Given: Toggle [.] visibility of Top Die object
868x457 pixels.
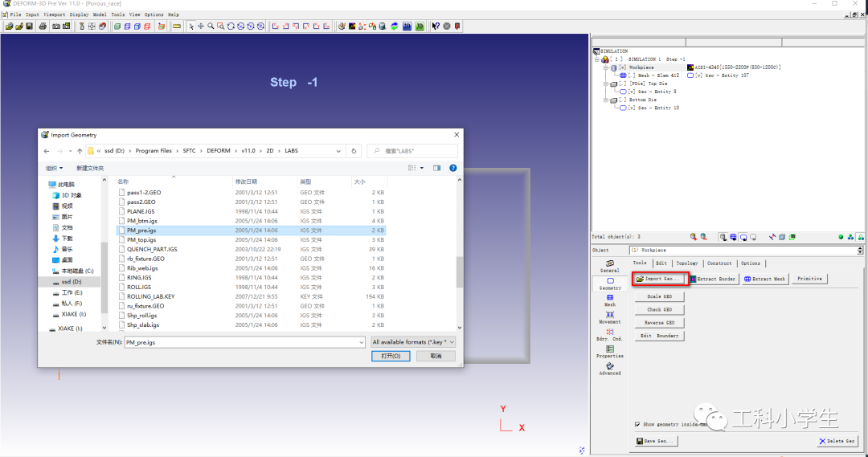Looking at the screenshot, I should pos(623,84).
